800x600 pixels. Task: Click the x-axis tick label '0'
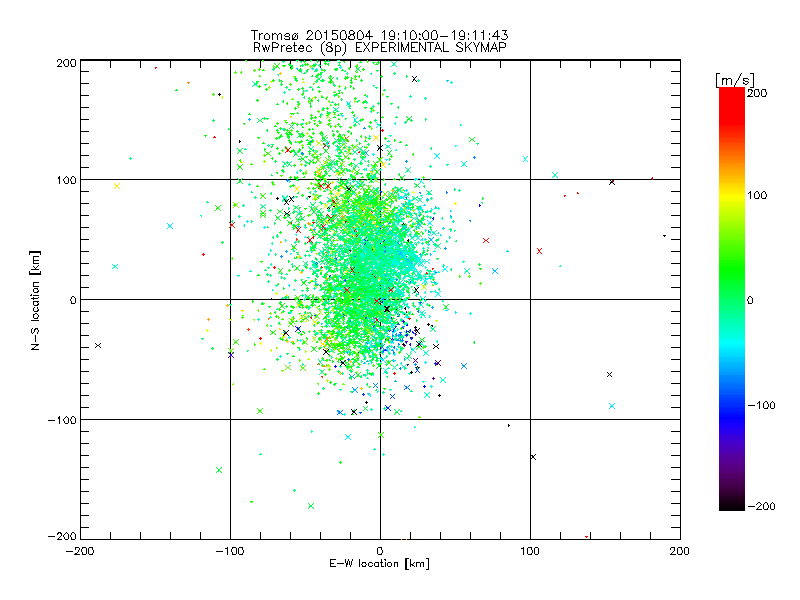(x=380, y=551)
